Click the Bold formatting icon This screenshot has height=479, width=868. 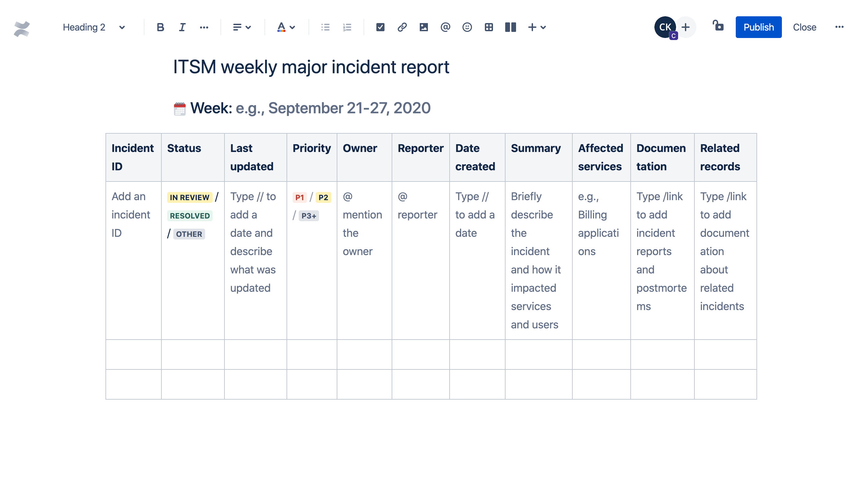(160, 27)
